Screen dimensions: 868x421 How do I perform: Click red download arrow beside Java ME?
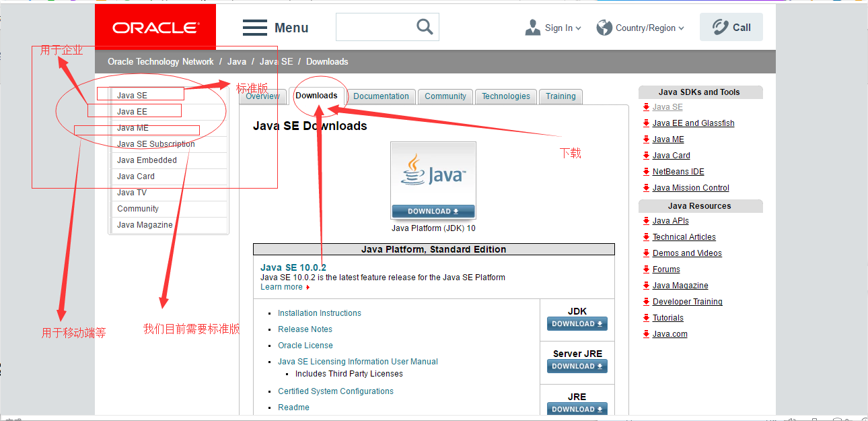point(646,139)
